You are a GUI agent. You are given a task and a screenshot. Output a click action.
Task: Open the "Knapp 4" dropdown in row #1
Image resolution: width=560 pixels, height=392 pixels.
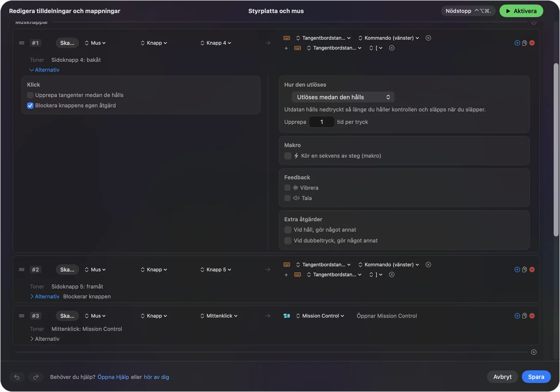(216, 43)
